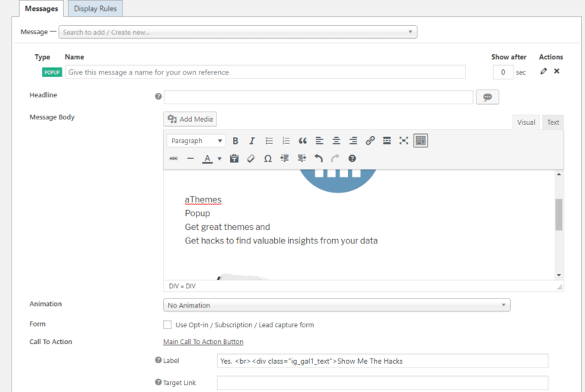585x392 pixels.
Task: Open keyboard shortcuts help icon
Action: coord(352,158)
